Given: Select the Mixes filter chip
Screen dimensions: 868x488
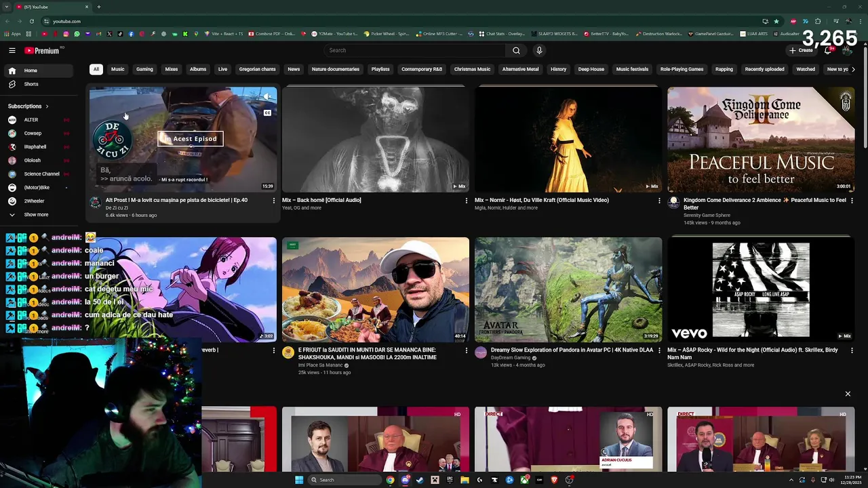Looking at the screenshot, I should pyautogui.click(x=172, y=69).
